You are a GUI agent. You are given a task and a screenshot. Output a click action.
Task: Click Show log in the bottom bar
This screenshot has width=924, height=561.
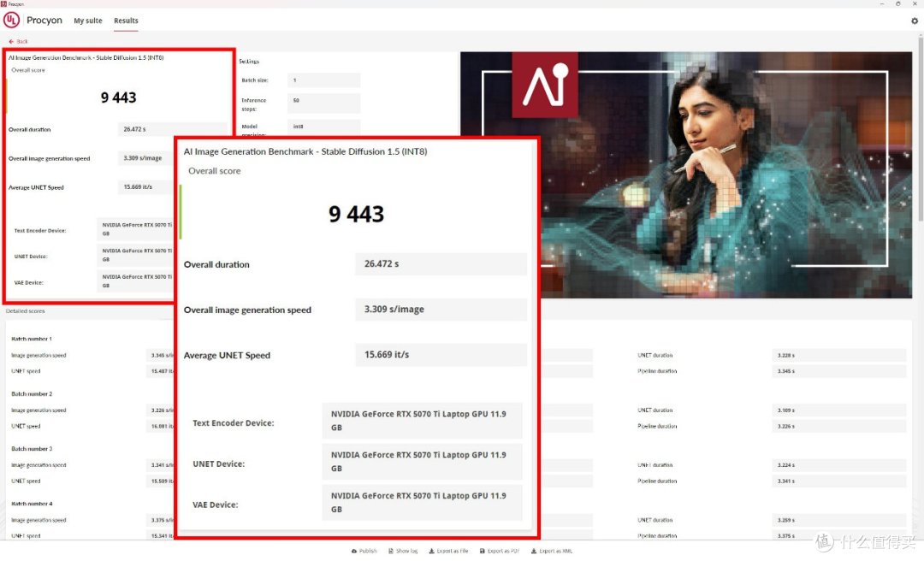tap(403, 551)
